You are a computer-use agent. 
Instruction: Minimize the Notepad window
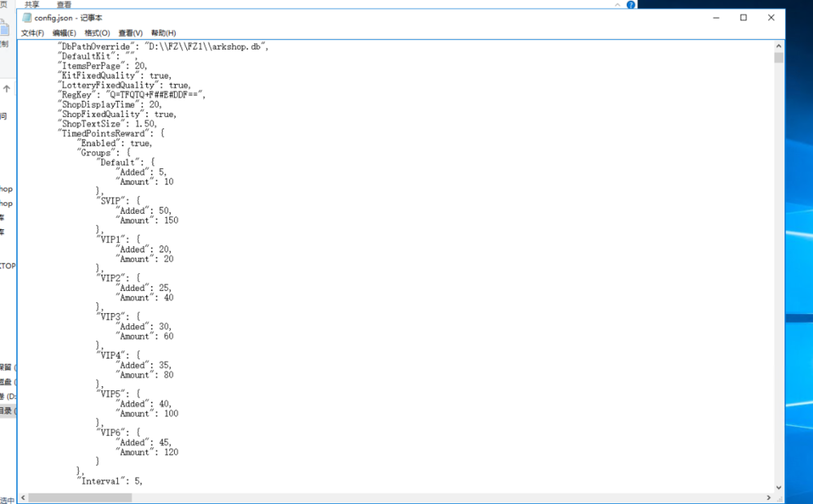tap(715, 17)
